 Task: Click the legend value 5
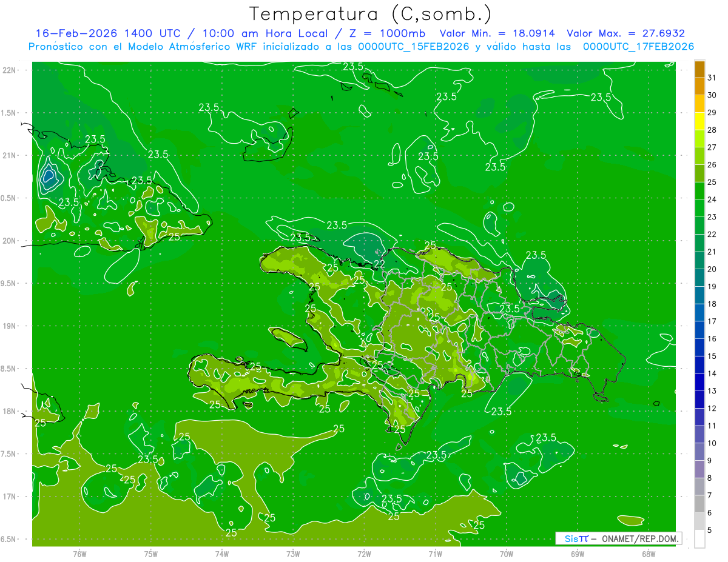click(710, 530)
